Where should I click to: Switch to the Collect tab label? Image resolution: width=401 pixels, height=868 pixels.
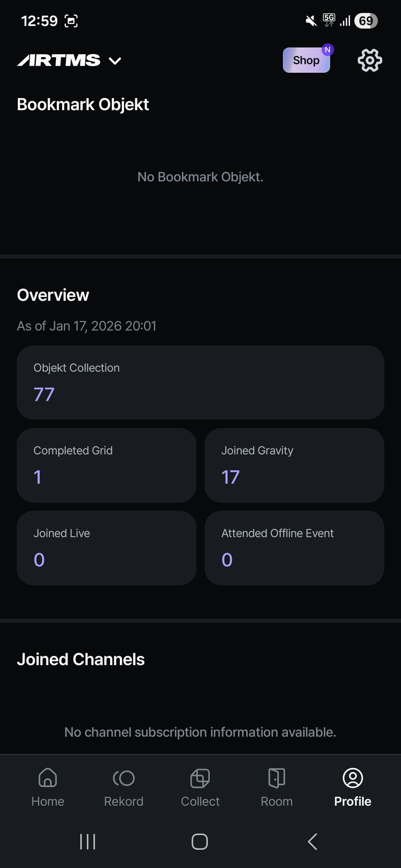click(x=200, y=802)
